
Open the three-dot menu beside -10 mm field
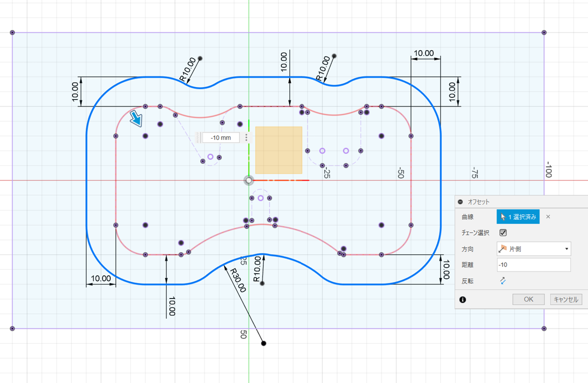[246, 138]
